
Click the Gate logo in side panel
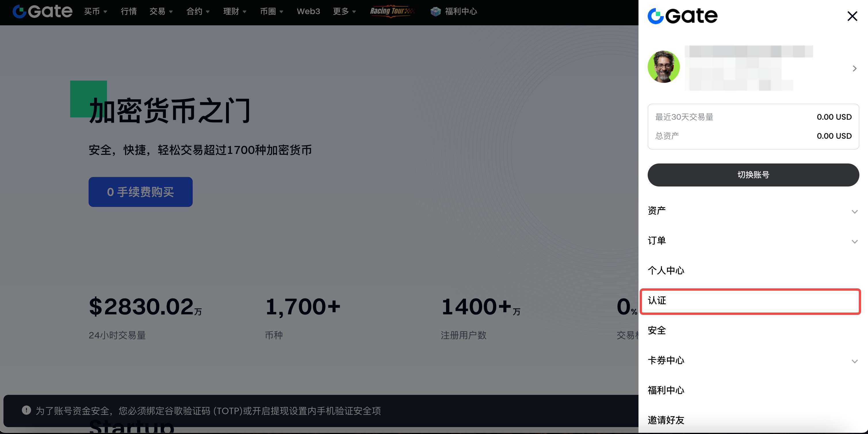[x=682, y=16]
